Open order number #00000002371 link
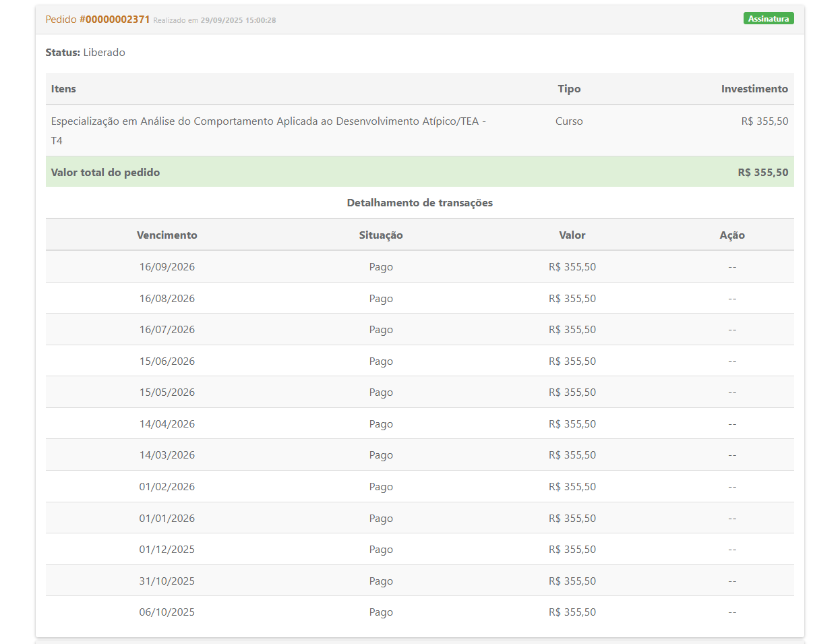This screenshot has width=840, height=644. [115, 20]
